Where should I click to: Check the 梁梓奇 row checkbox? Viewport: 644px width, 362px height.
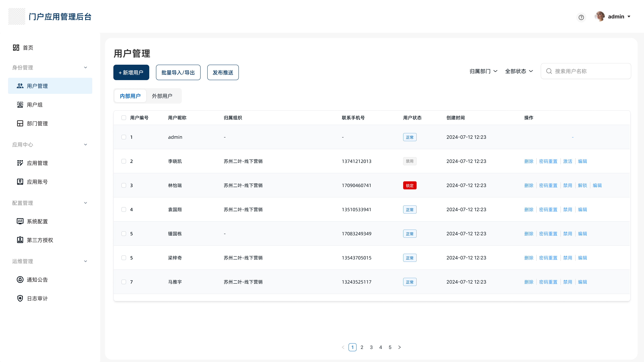tap(124, 258)
